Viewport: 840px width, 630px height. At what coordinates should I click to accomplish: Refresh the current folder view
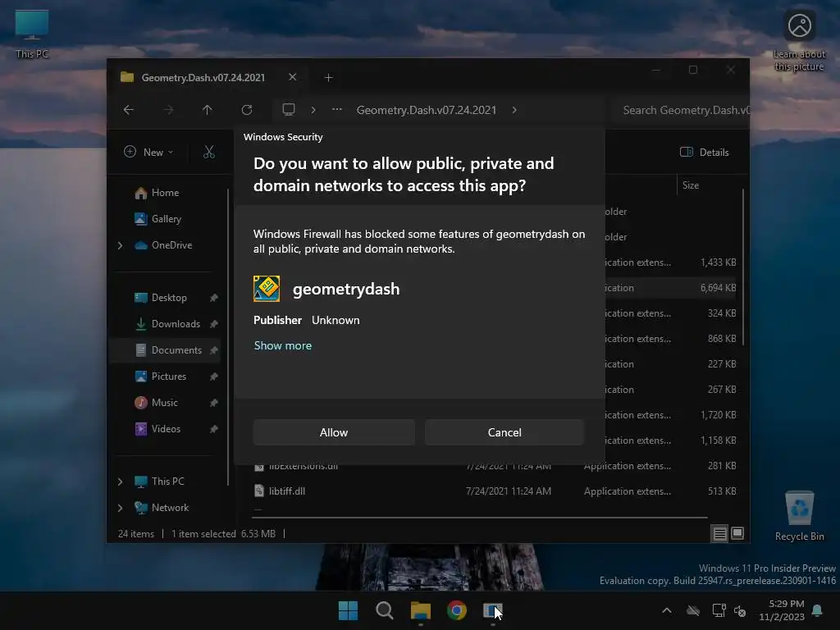point(247,110)
